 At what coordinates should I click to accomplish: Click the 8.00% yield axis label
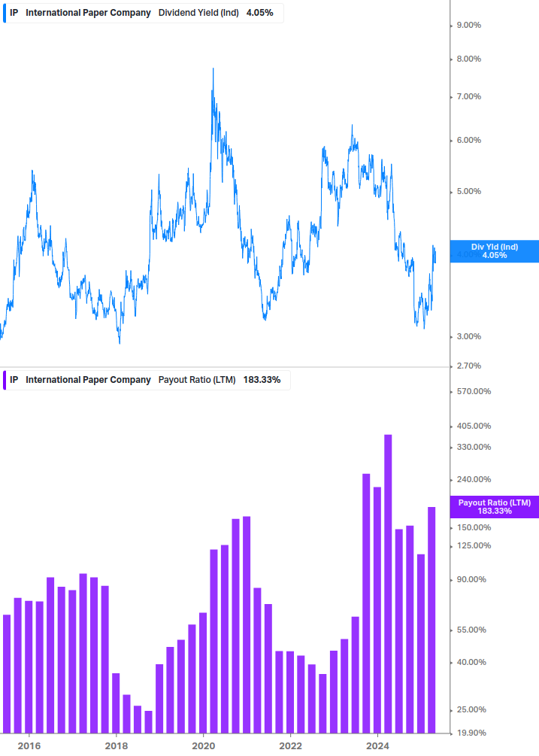coord(468,59)
